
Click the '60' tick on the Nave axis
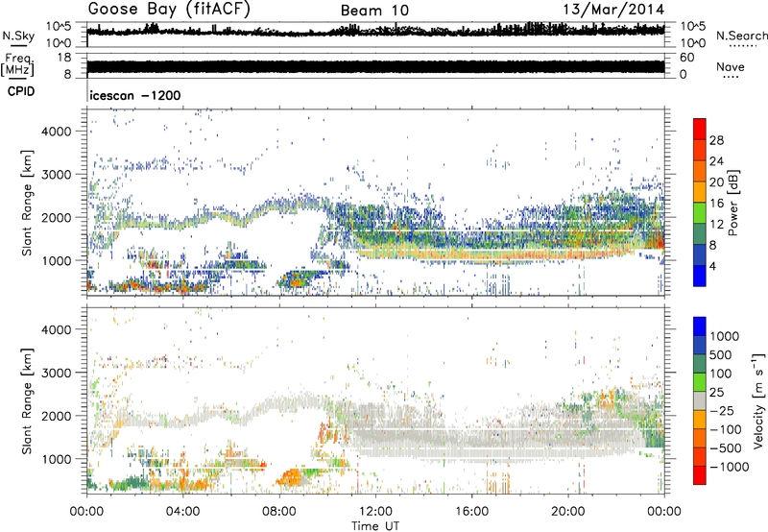(686, 58)
